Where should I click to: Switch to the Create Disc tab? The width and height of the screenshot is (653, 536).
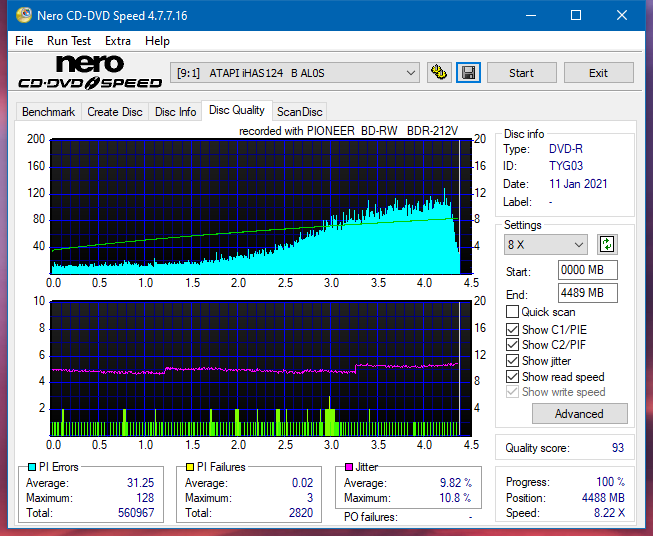click(x=115, y=112)
